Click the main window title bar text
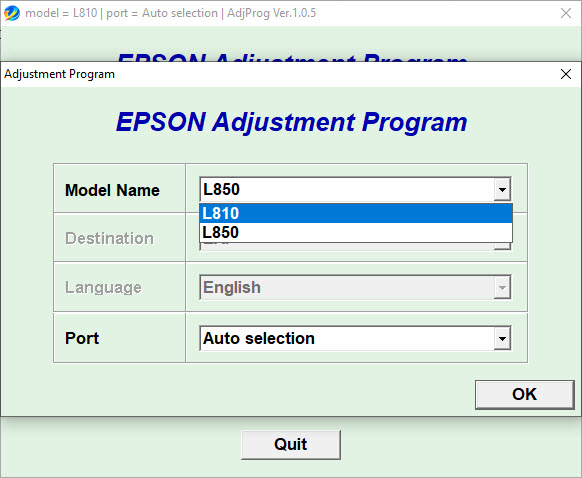Screen dimensions: 582x478 click(x=170, y=13)
